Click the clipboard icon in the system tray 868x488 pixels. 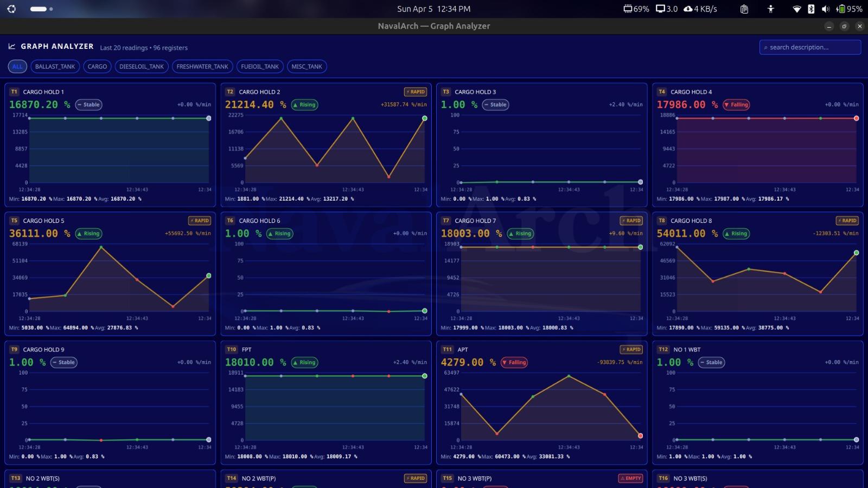[x=744, y=9]
